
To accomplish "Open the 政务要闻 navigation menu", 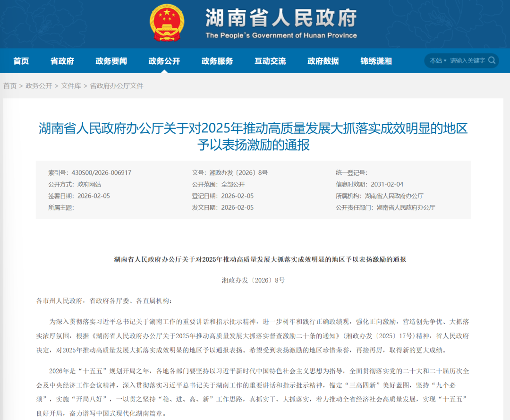I will click(x=111, y=60).
